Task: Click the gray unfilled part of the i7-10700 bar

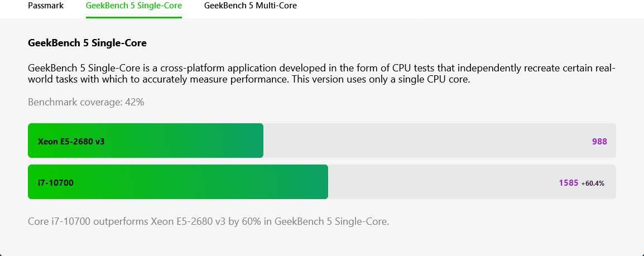Action: [x=472, y=182]
